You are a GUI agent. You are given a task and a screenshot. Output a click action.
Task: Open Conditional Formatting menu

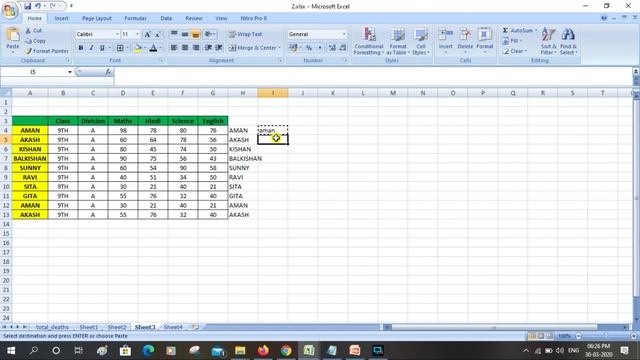pos(369,41)
